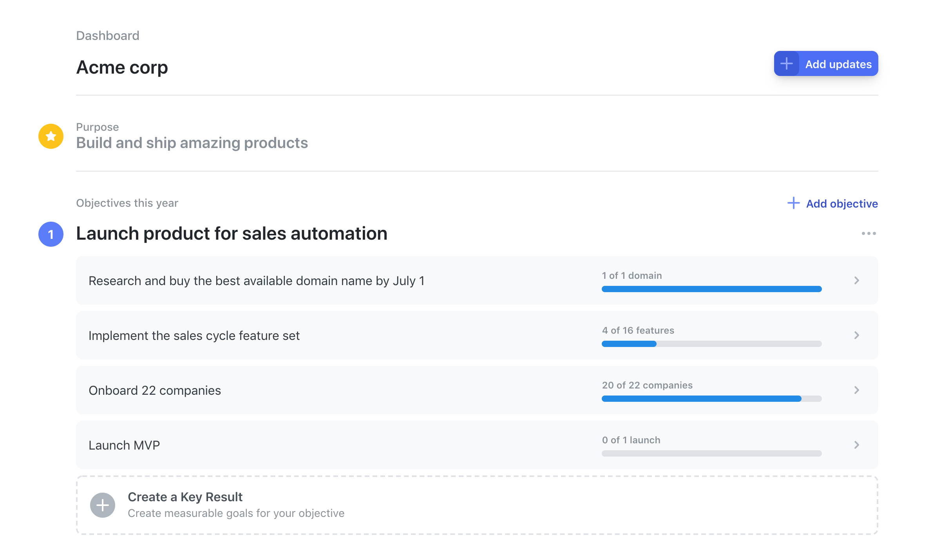This screenshot has height=560, width=941.
Task: Click the gray plus circle for Create a Key Result
Action: coord(103,505)
